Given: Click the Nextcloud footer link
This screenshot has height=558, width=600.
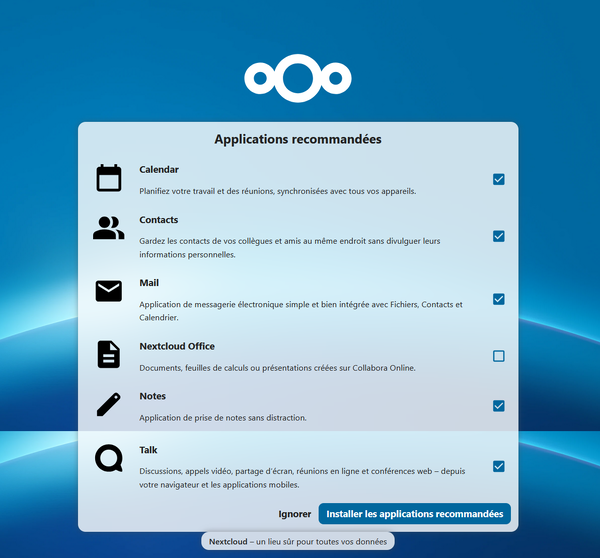Looking at the screenshot, I should click(228, 542).
